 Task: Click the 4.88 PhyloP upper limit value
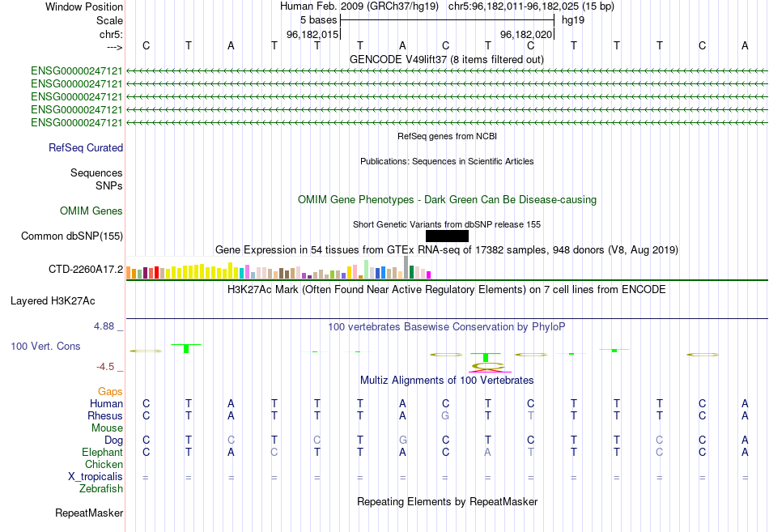pos(104,326)
